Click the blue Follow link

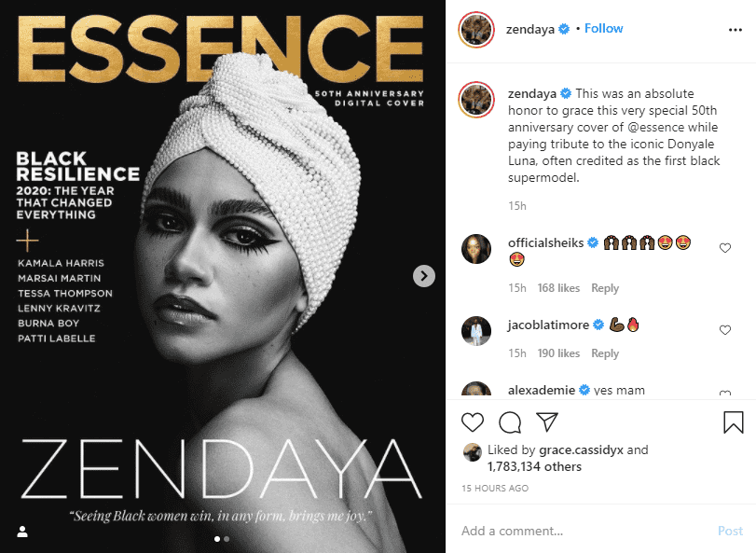point(604,29)
